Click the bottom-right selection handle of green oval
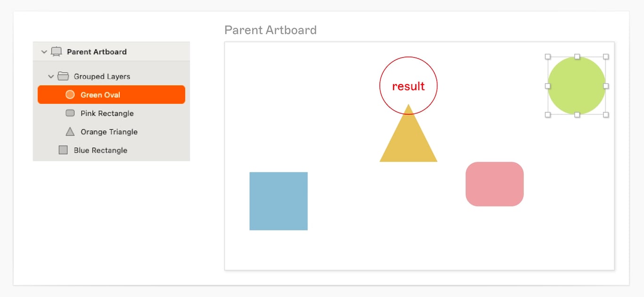Image resolution: width=644 pixels, height=297 pixels. pos(606,115)
